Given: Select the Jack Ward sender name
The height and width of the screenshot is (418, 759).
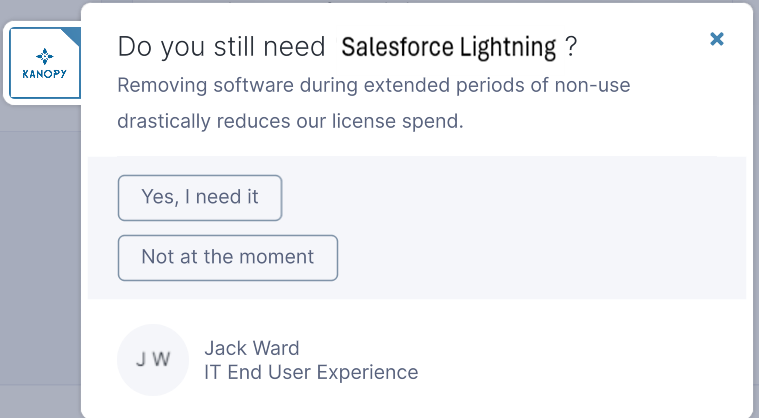Looking at the screenshot, I should [x=252, y=348].
